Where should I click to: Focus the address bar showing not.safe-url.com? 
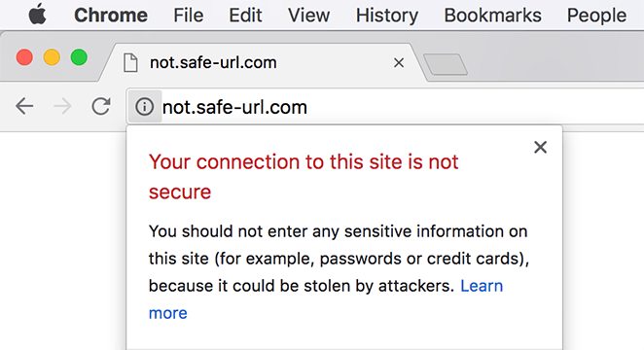click(x=403, y=107)
